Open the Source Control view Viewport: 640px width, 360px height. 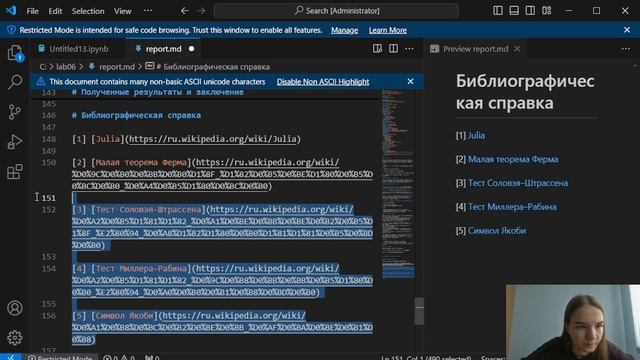[x=15, y=112]
